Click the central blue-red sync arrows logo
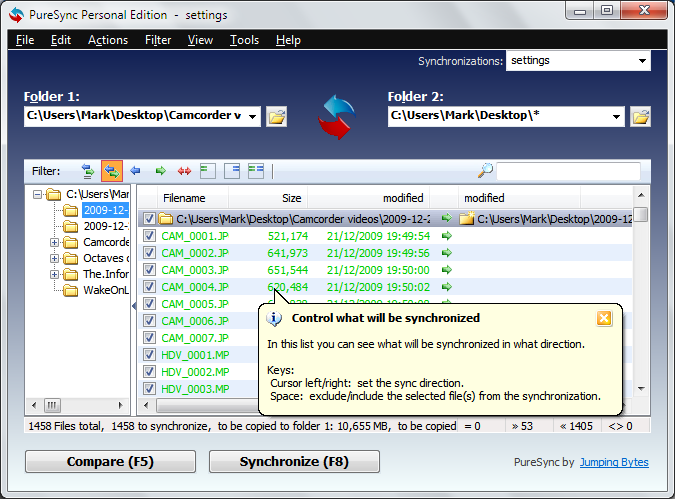This screenshot has height=499, width=675. (337, 117)
